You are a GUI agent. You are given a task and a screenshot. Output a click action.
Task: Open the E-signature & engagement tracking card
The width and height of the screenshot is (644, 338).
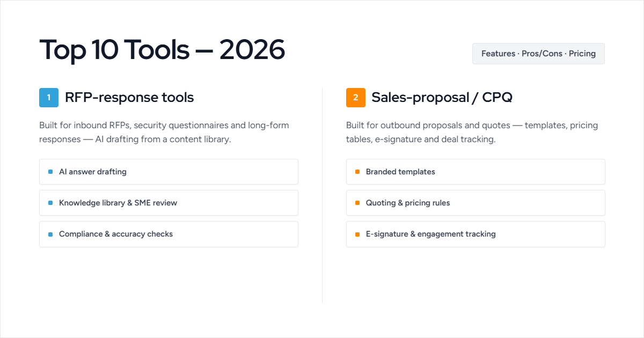475,234
